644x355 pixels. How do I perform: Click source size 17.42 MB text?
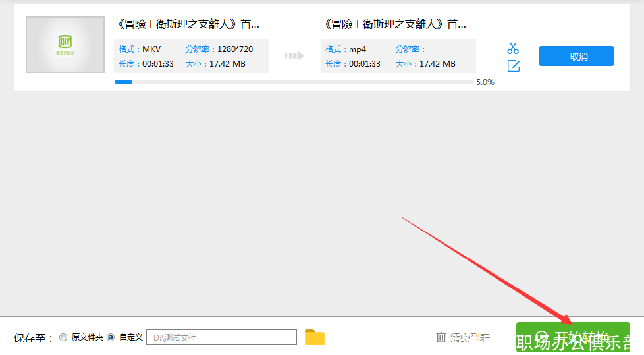point(228,64)
